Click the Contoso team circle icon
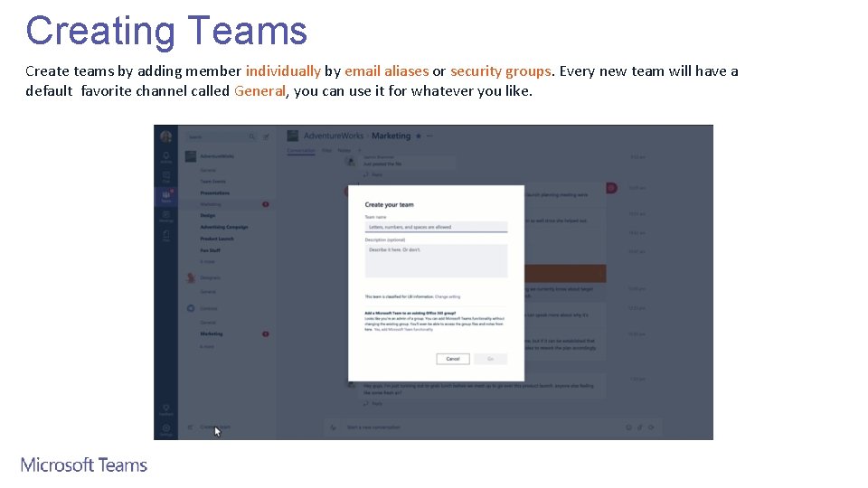The width and height of the screenshot is (868, 488). click(x=191, y=308)
